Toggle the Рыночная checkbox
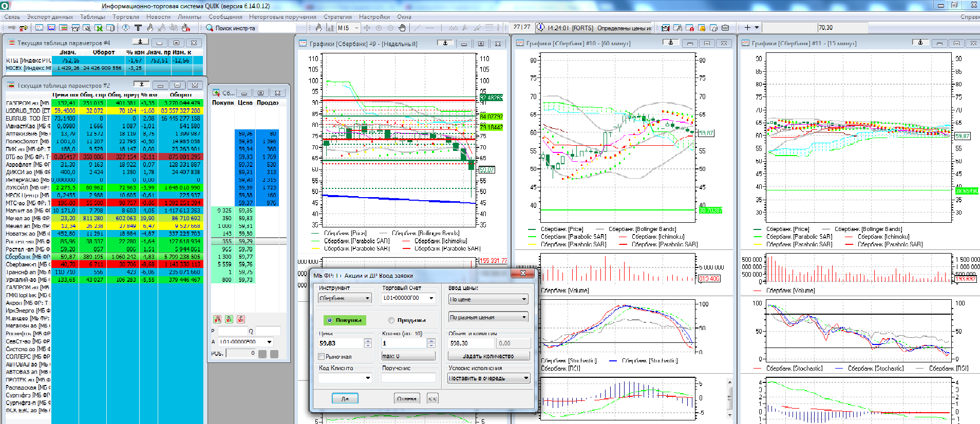The height and width of the screenshot is (424, 980). point(322,356)
